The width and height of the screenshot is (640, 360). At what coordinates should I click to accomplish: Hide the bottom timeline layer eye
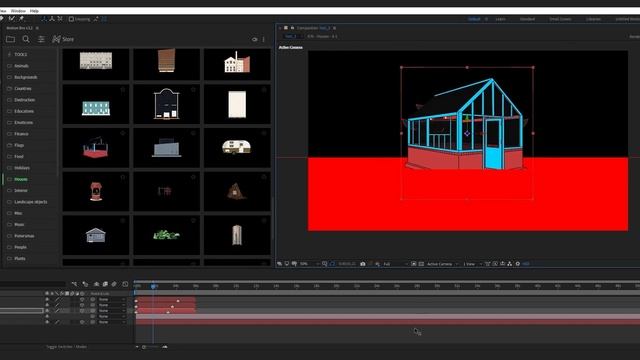tap(47, 322)
